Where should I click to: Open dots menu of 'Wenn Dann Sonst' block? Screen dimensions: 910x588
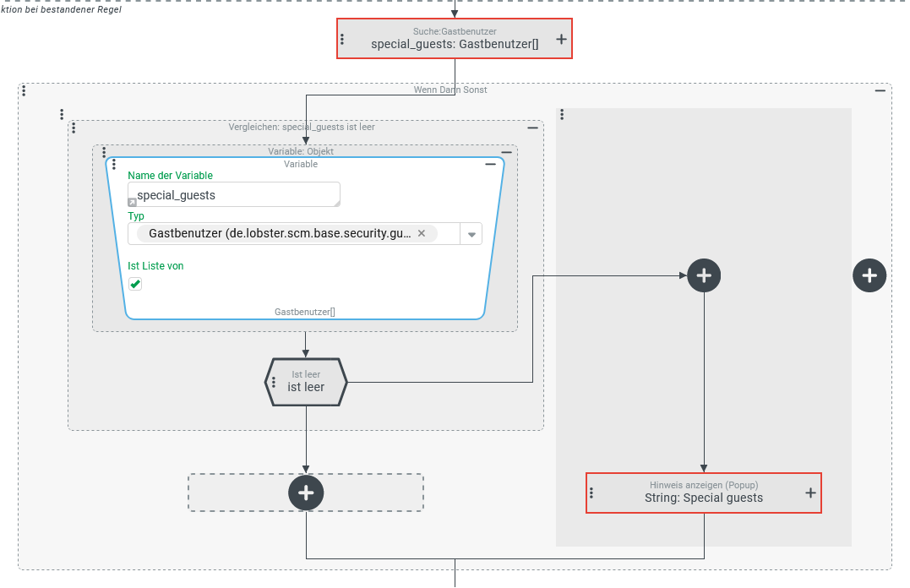tap(24, 90)
